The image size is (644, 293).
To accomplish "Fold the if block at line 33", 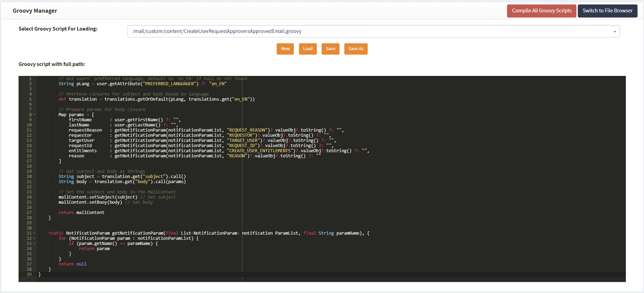I will 34,244.
